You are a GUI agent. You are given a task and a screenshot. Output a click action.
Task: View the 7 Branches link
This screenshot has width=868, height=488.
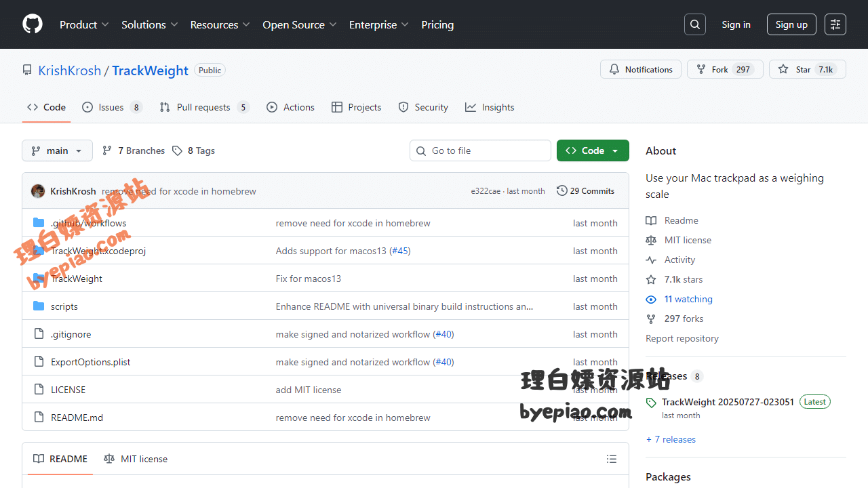pyautogui.click(x=134, y=150)
